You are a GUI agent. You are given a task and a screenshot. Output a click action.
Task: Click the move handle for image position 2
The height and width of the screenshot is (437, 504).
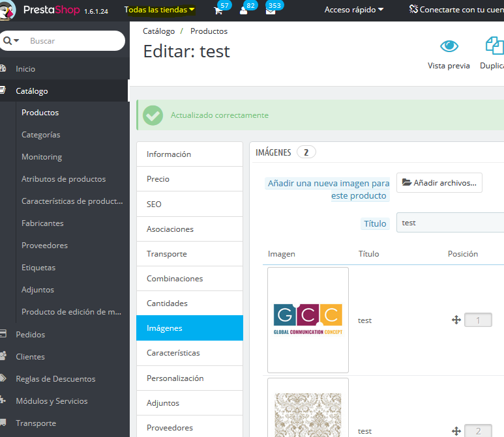456,431
